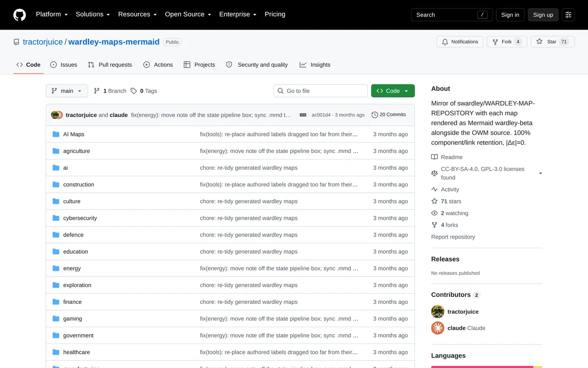Switch to the Insights tab

(x=315, y=65)
